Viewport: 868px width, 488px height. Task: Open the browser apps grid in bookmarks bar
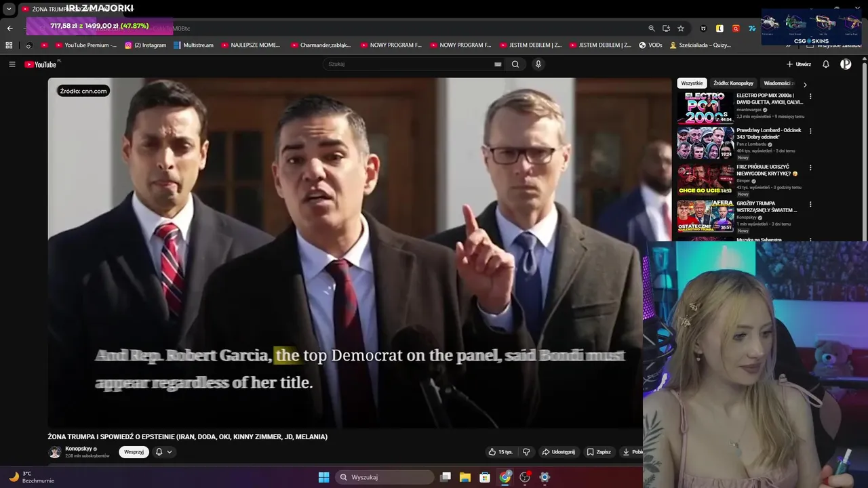tap(9, 45)
